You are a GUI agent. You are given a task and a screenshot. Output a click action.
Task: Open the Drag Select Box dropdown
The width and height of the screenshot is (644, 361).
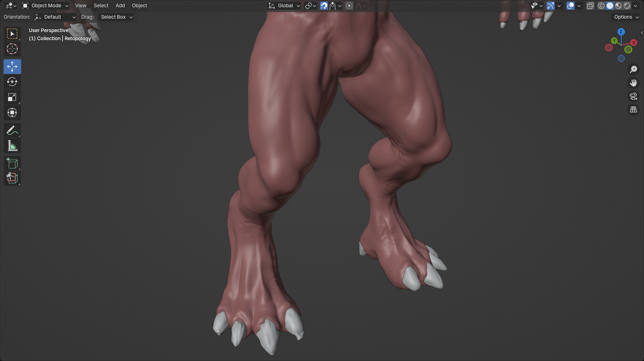pos(116,17)
